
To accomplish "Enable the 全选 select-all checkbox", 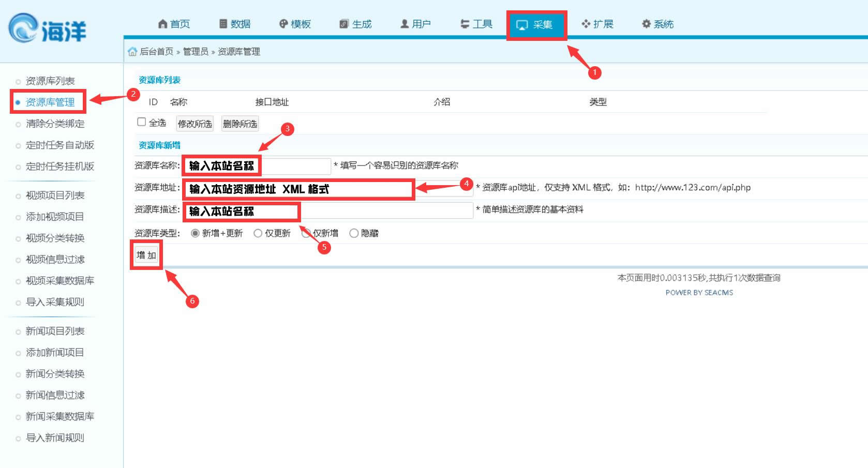I will point(141,121).
